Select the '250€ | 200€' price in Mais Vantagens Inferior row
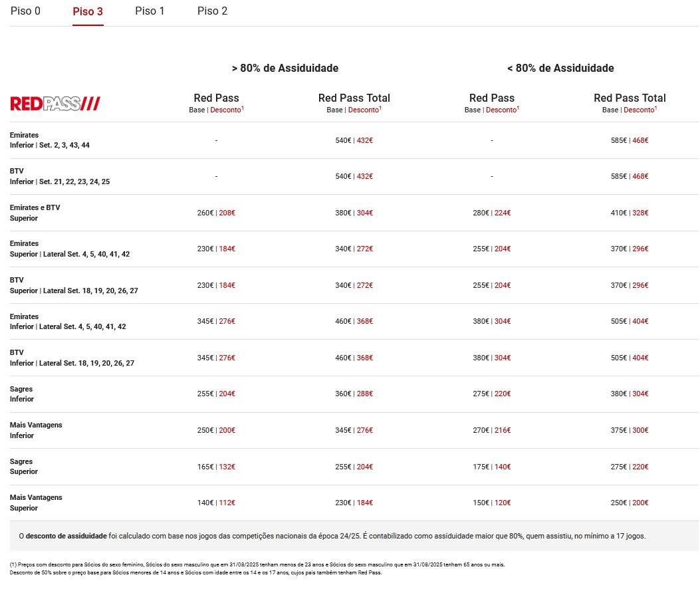 point(216,430)
